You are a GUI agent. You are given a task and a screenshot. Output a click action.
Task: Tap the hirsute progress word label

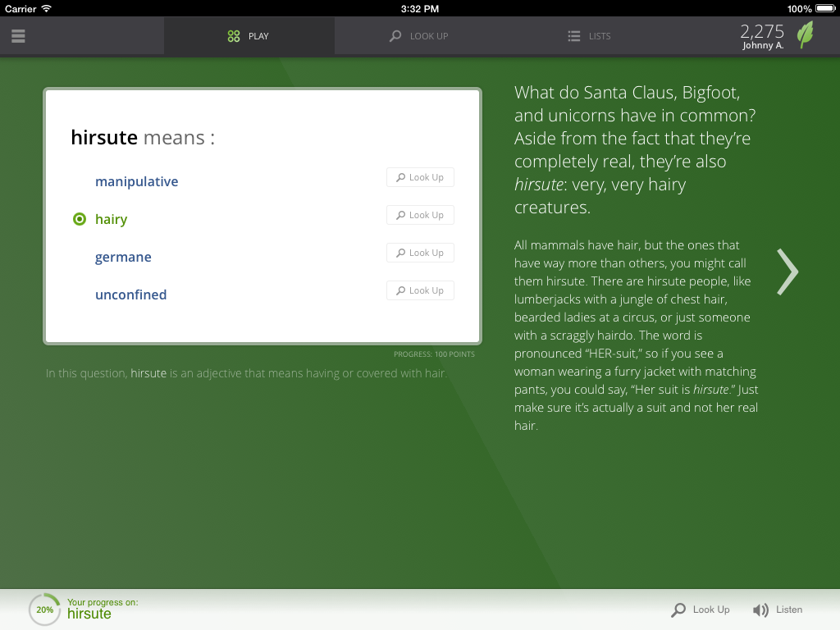coord(89,614)
